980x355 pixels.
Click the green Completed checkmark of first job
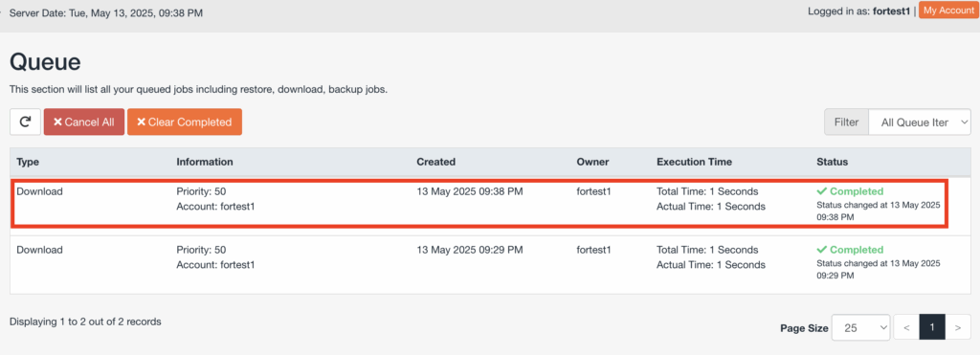(822, 191)
